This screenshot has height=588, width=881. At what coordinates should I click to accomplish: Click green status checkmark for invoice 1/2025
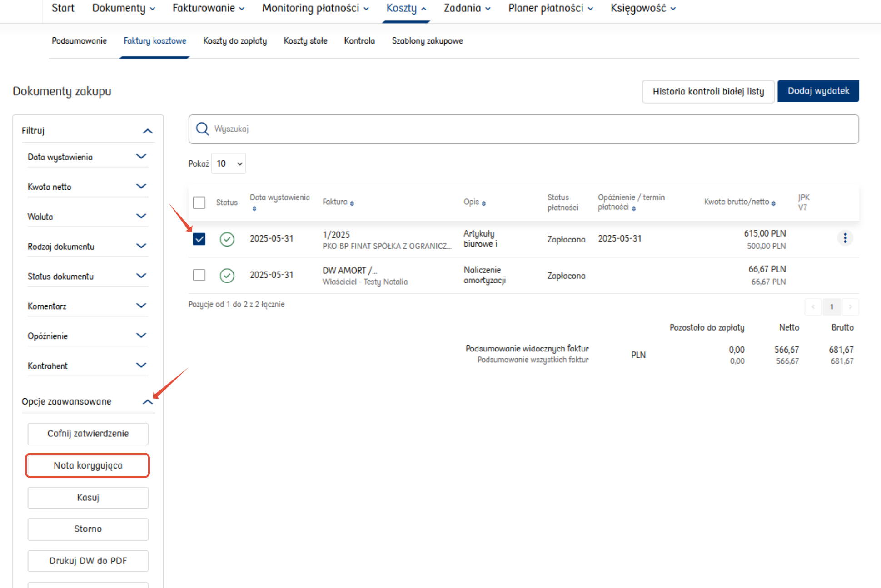(227, 239)
